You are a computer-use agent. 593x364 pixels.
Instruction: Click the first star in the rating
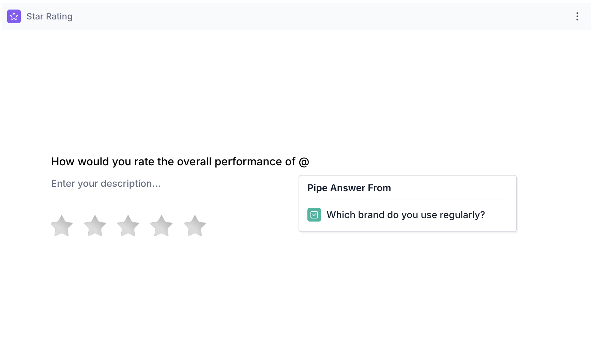coord(62,226)
